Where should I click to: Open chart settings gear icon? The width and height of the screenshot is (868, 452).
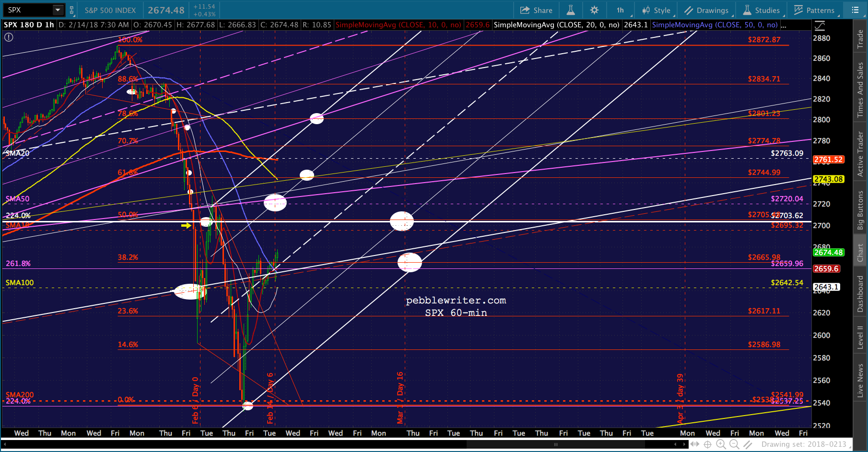coord(594,10)
